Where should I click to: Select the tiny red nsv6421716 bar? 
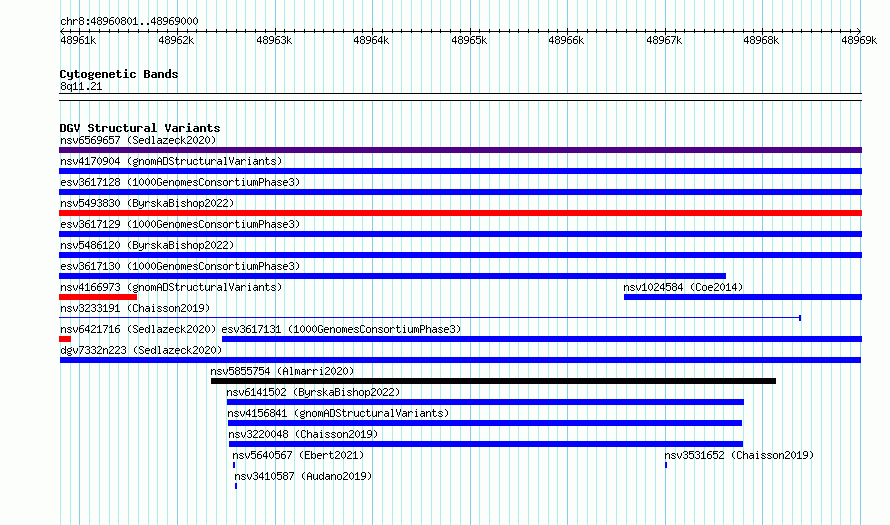[x=65, y=339]
